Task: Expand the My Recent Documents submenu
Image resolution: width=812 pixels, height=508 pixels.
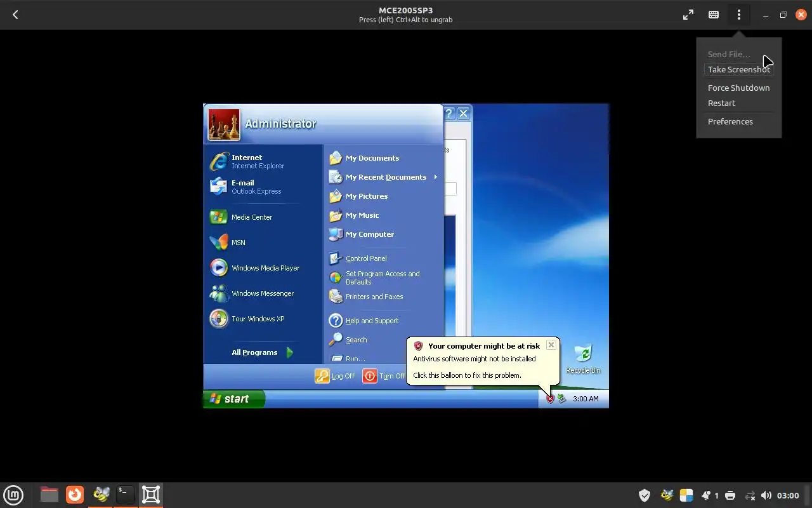Action: pos(384,177)
